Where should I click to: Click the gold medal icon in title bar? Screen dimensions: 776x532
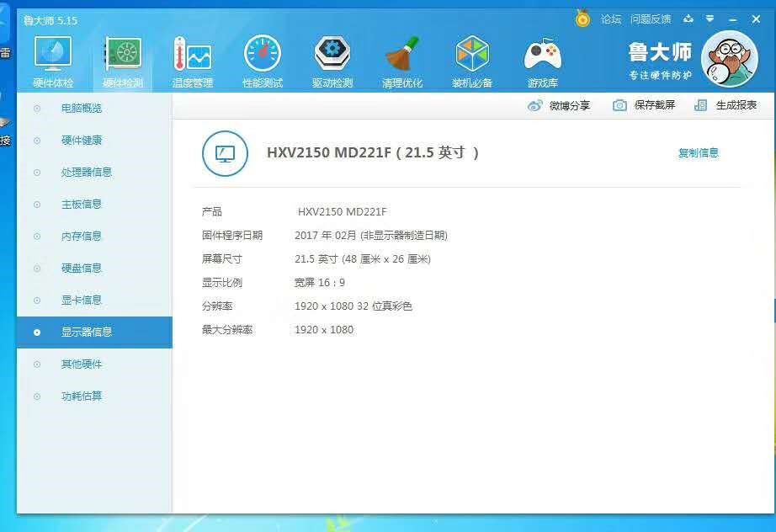pos(583,19)
